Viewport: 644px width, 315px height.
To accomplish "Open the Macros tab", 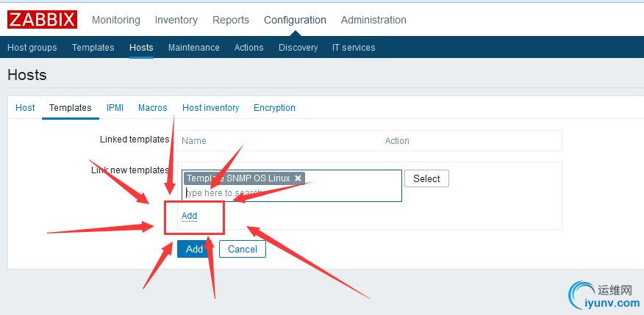I will (x=153, y=108).
